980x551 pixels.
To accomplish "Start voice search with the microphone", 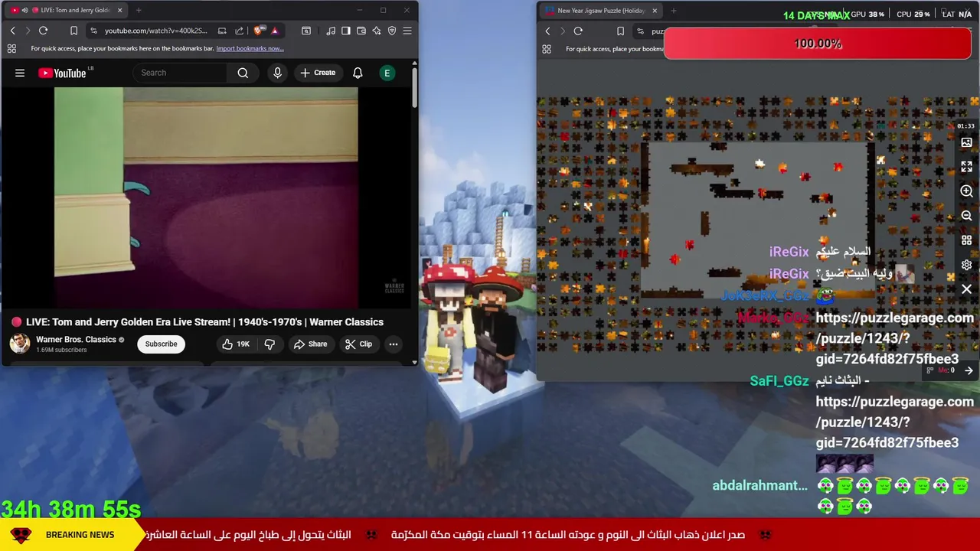I will [x=277, y=73].
